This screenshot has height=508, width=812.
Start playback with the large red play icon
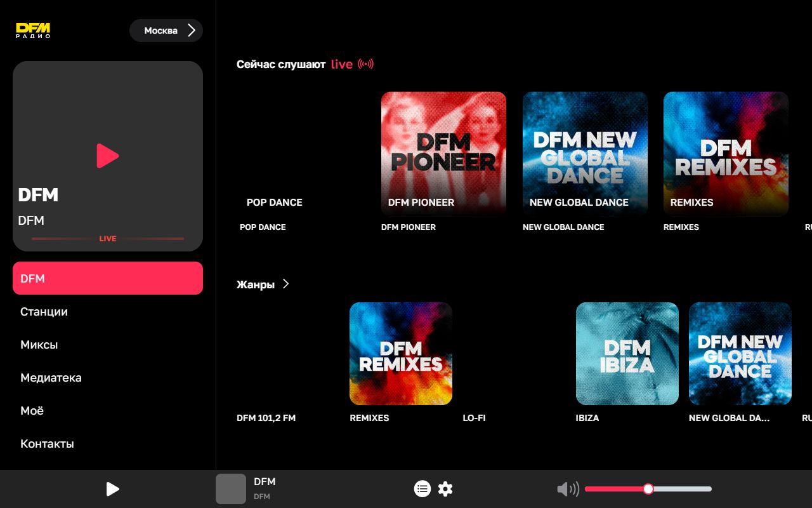click(x=108, y=156)
